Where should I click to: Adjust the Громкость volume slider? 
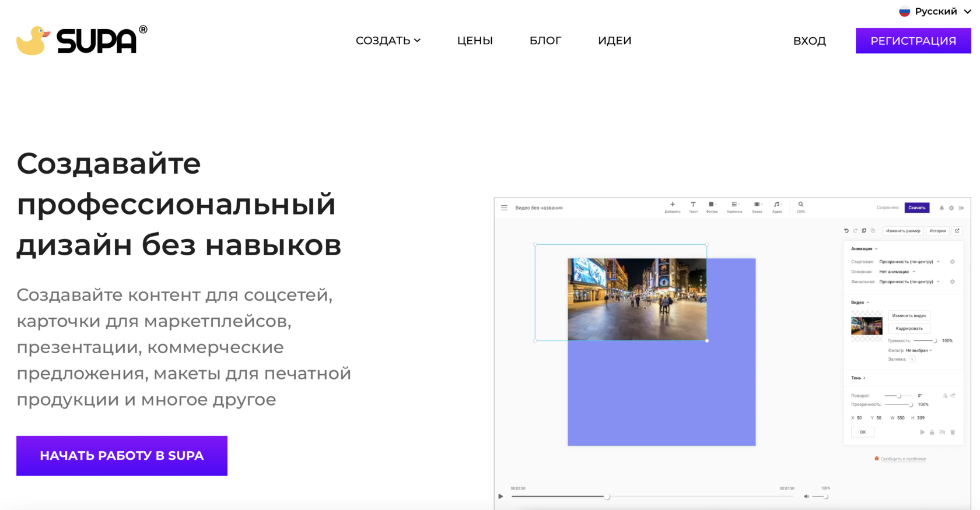point(925,340)
